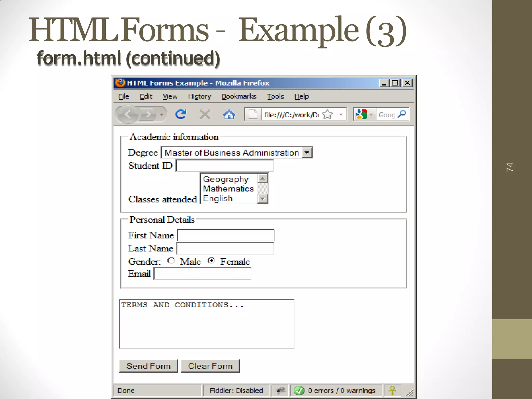The height and width of the screenshot is (399, 532).
Task: Open the History menu
Action: coord(199,96)
